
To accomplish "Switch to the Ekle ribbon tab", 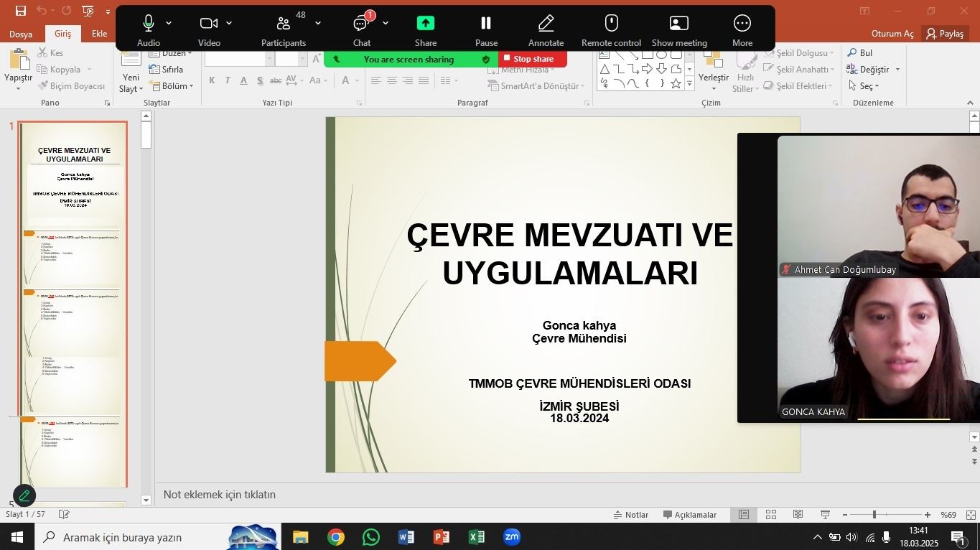I will tap(99, 33).
